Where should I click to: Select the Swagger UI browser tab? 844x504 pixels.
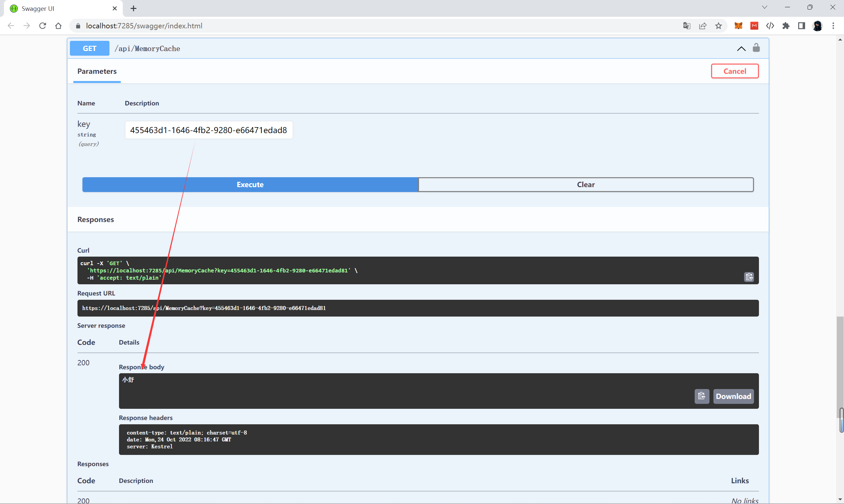tap(51, 9)
